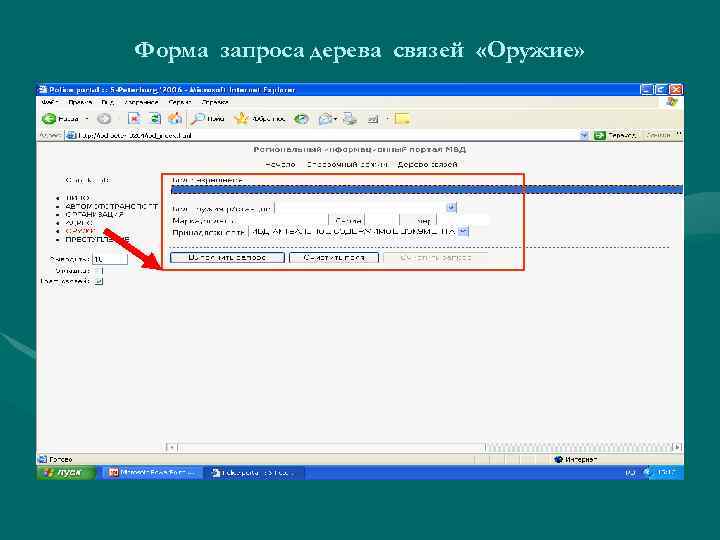Go back with the Назад arrow icon
The image size is (720, 540).
(49, 119)
